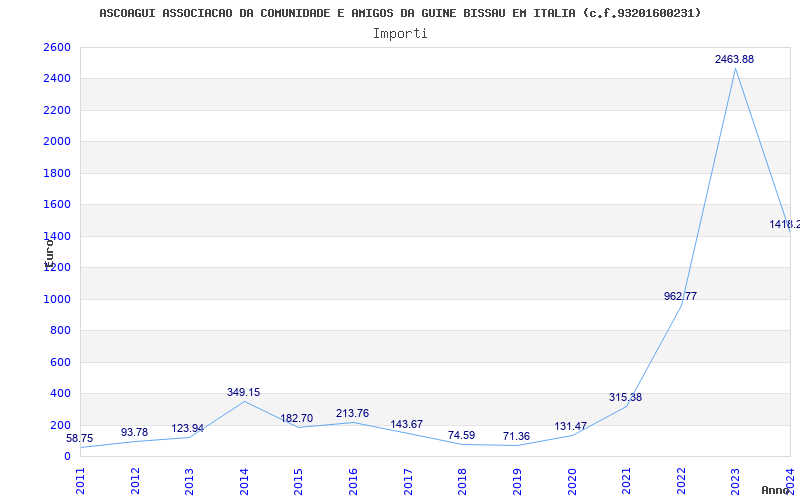The image size is (800, 500).
Task: Click the Importi chart subtitle
Action: [400, 33]
